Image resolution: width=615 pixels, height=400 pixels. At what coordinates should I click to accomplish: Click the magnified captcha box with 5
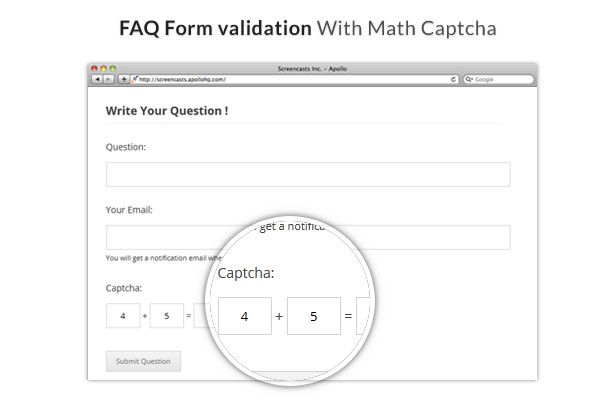[314, 316]
